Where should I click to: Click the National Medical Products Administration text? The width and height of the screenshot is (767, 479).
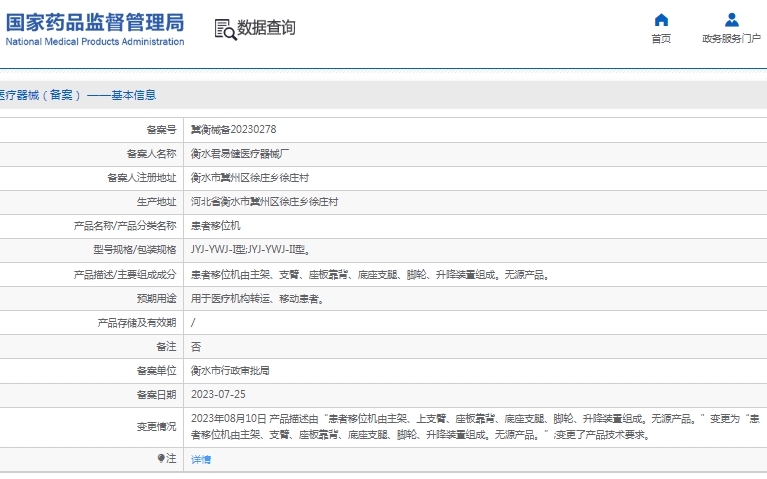pos(95,42)
